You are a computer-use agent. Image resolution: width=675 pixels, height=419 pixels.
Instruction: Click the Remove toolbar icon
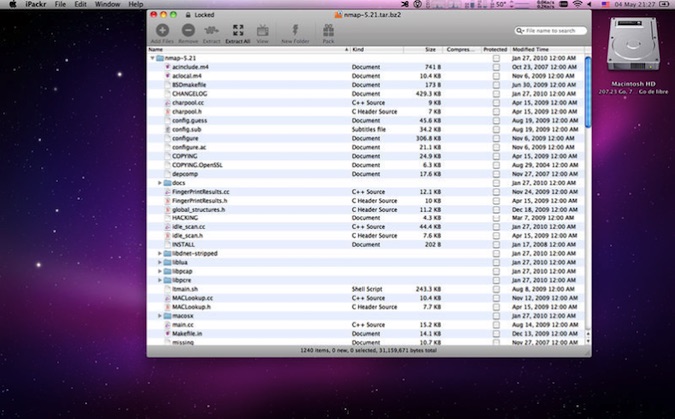click(188, 32)
